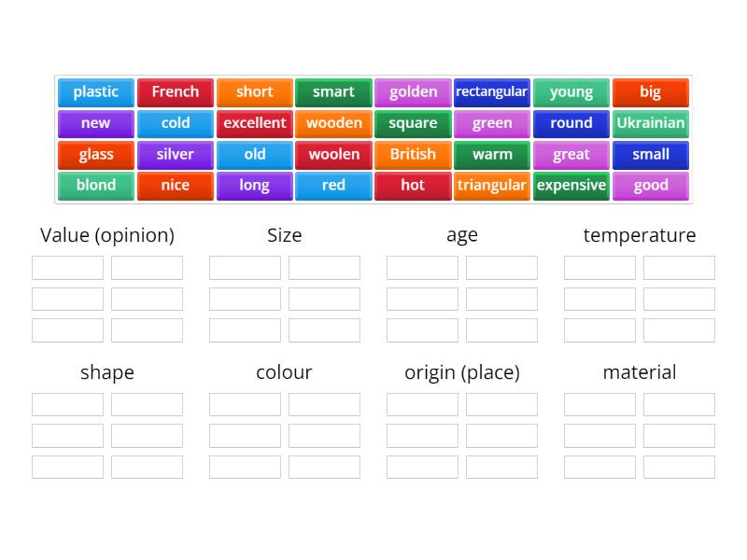This screenshot has width=747, height=560.
Task: Select the 'golden' word tile
Action: [413, 92]
